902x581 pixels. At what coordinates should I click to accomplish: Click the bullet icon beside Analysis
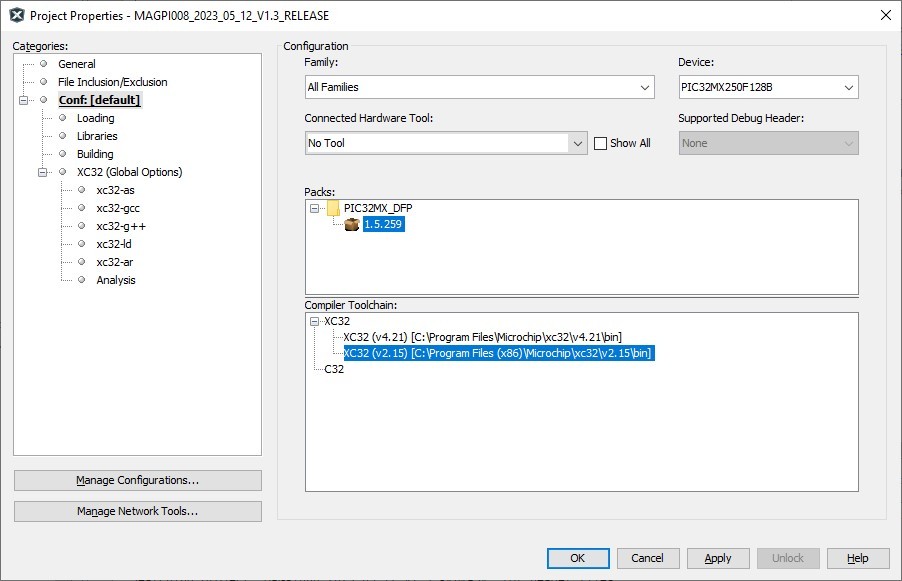[x=82, y=280]
